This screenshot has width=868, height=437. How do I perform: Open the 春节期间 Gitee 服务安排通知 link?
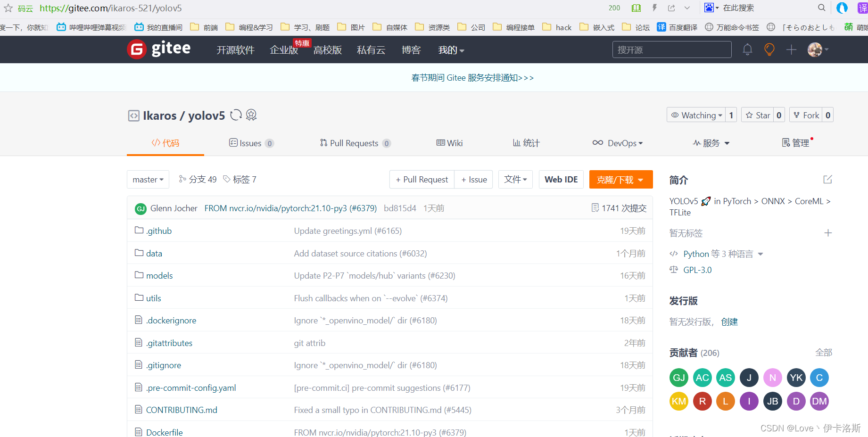[472, 78]
